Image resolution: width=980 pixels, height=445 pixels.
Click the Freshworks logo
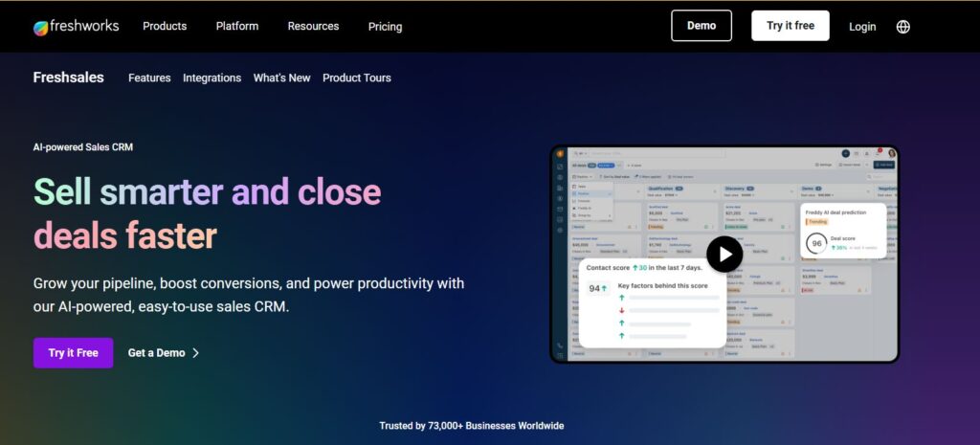pyautogui.click(x=76, y=26)
